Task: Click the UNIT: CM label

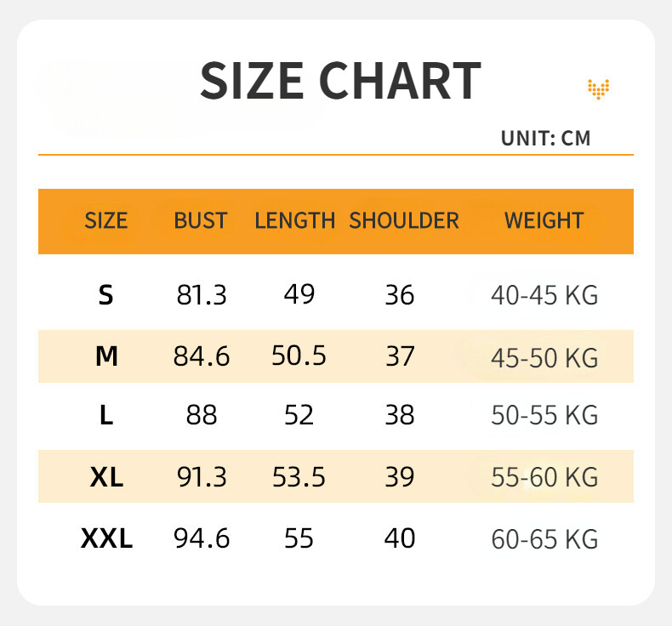Action: coord(545,138)
